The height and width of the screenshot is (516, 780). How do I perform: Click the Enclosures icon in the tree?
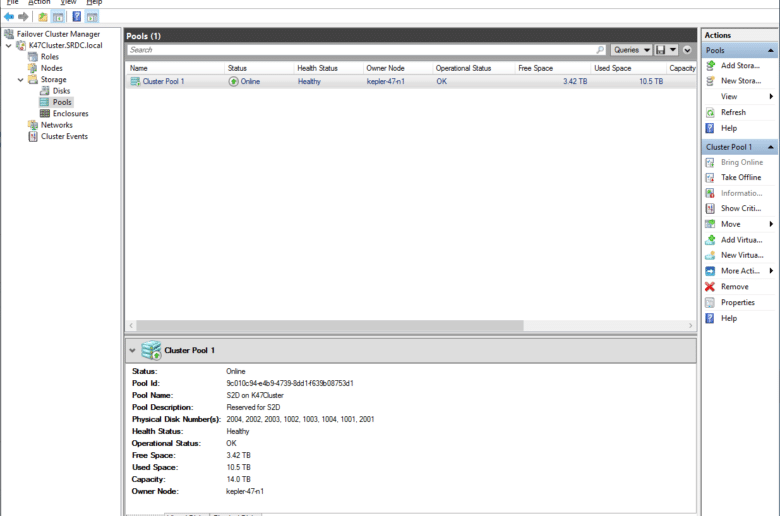pos(45,113)
